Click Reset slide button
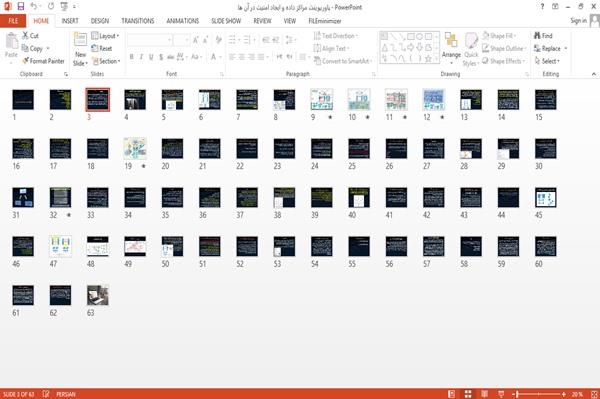 click(101, 49)
